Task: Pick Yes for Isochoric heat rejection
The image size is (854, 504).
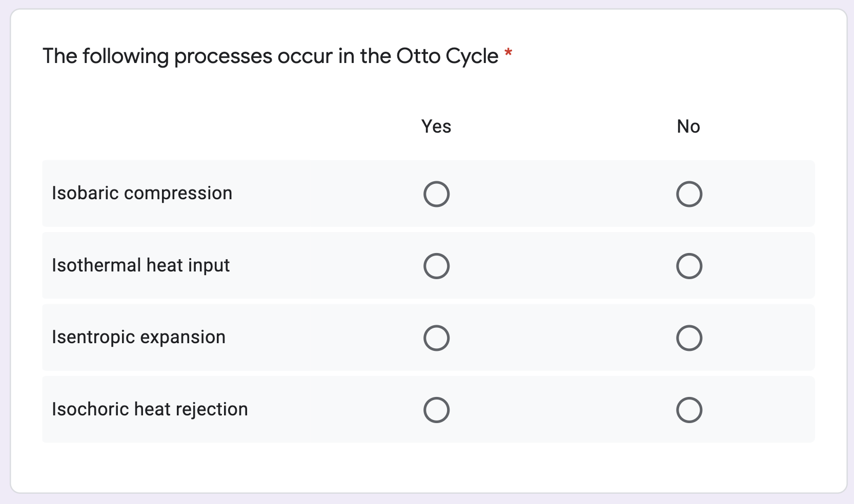Action: (436, 410)
